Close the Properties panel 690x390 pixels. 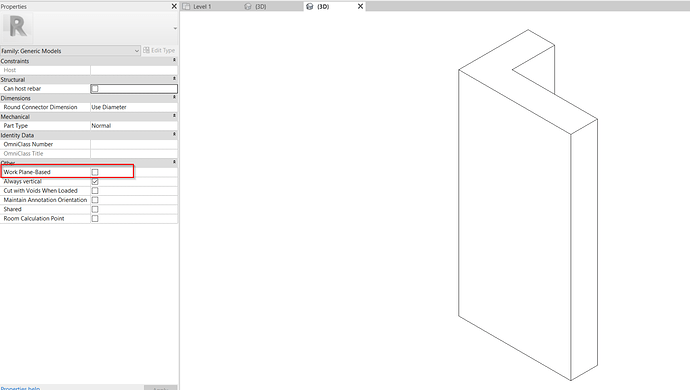pyautogui.click(x=174, y=6)
